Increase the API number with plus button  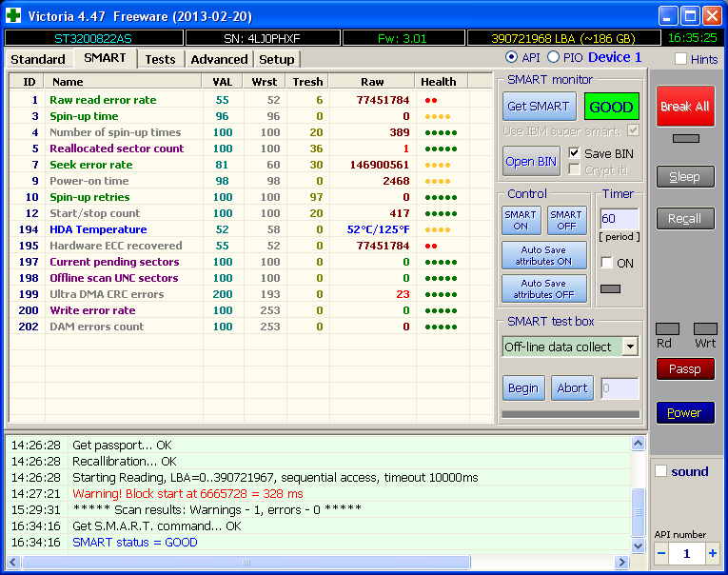click(712, 553)
